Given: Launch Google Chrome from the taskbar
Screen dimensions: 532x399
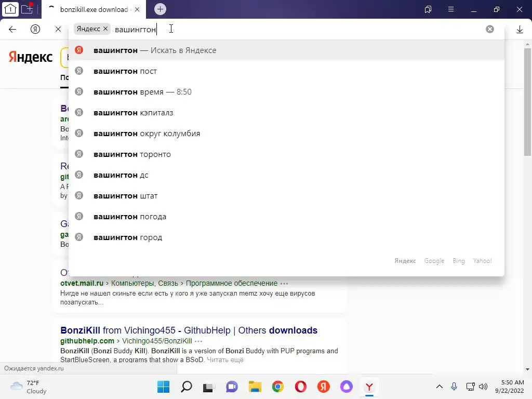Looking at the screenshot, I should [x=278, y=387].
